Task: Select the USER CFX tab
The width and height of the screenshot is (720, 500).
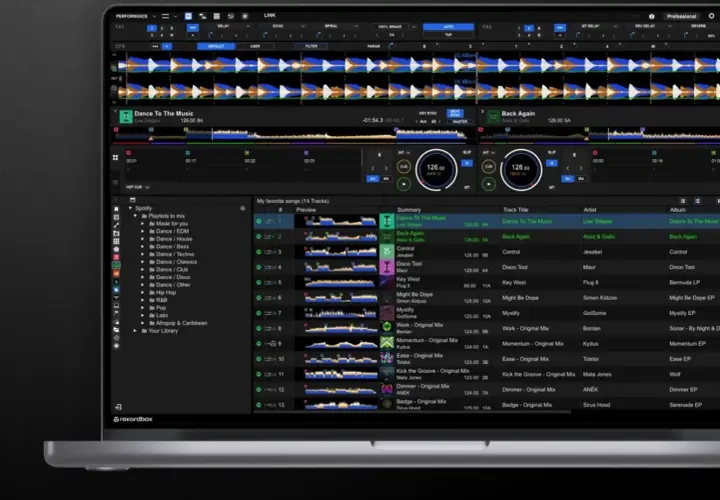Action: coord(255,46)
